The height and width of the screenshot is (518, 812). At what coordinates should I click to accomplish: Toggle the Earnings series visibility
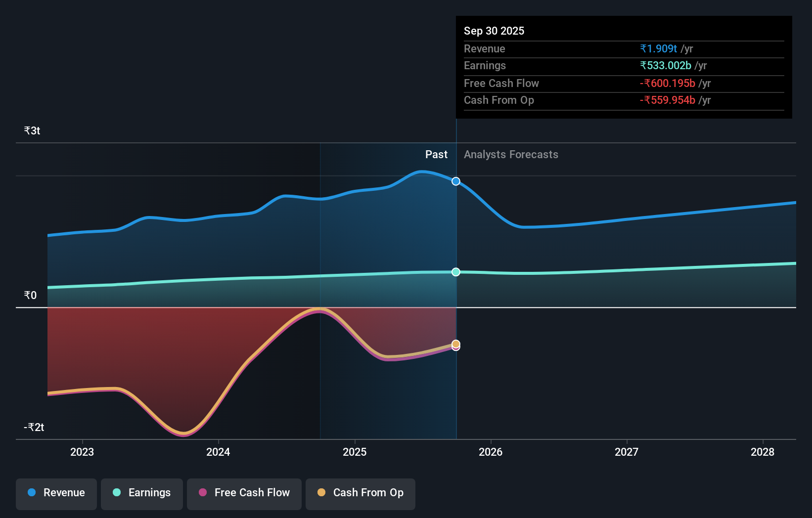coord(142,493)
